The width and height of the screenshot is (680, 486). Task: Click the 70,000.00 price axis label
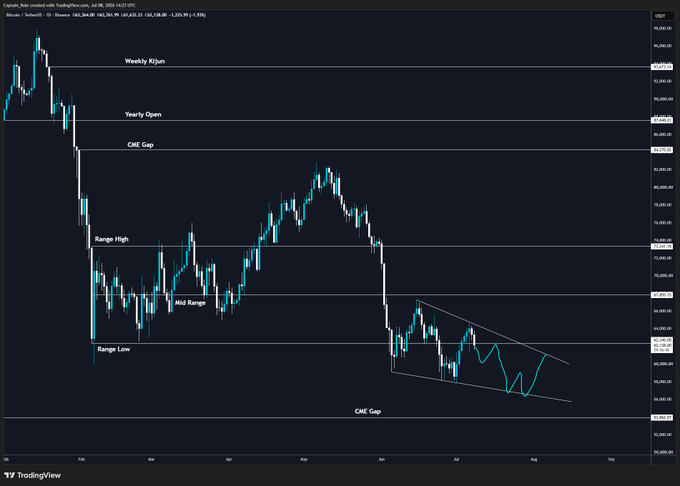click(x=663, y=276)
